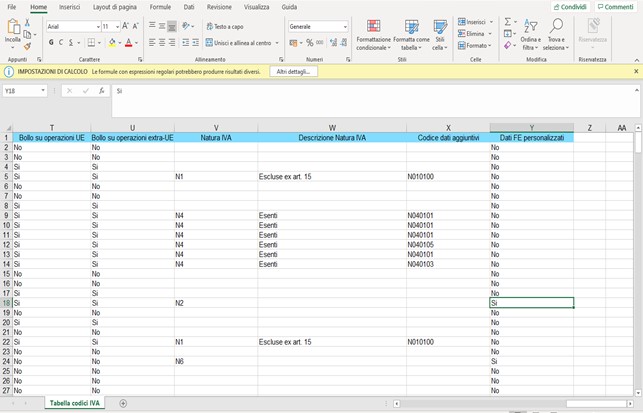This screenshot has width=643, height=413.
Task: Align text left icon
Action: [152, 42]
